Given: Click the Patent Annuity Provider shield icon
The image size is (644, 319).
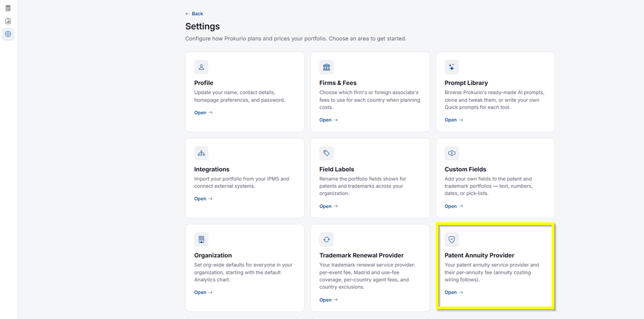Looking at the screenshot, I should (x=451, y=240).
